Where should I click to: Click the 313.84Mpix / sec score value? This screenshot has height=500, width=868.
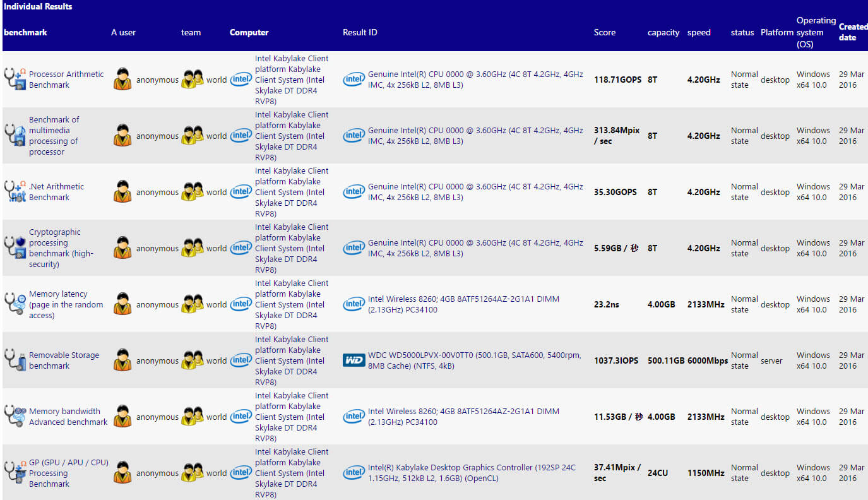[x=617, y=136]
